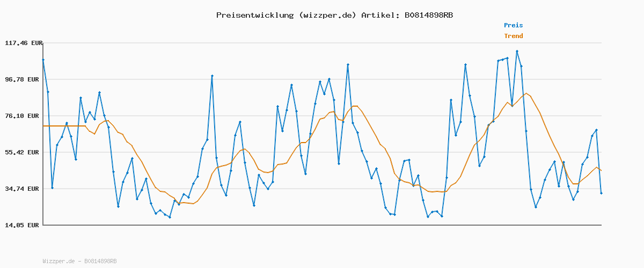Click the last price data point at right edge
644x268 pixels.
click(x=601, y=193)
